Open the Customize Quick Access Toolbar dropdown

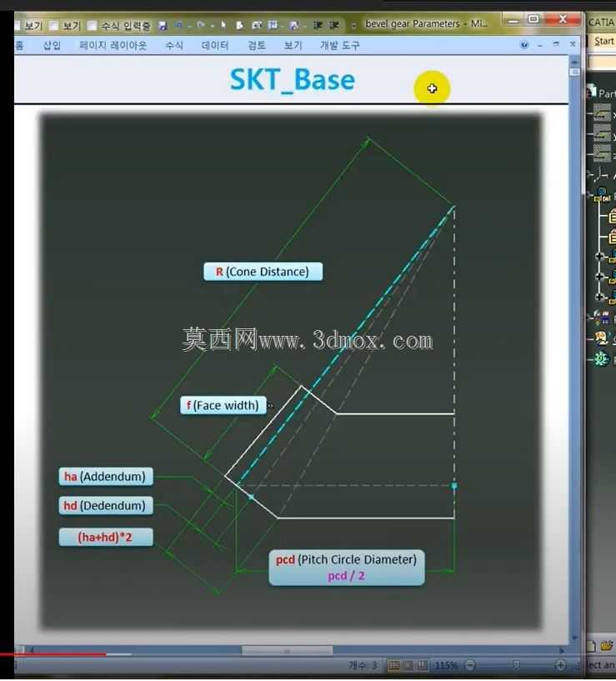[x=353, y=26]
